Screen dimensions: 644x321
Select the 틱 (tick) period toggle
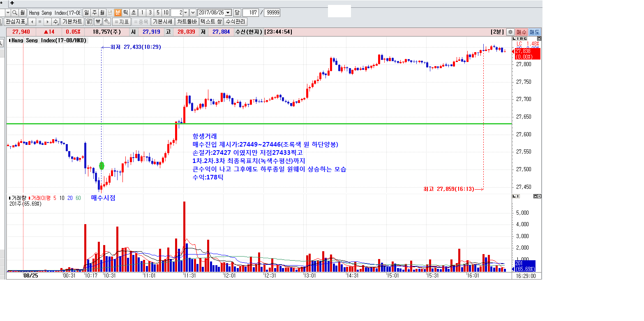coord(126,13)
